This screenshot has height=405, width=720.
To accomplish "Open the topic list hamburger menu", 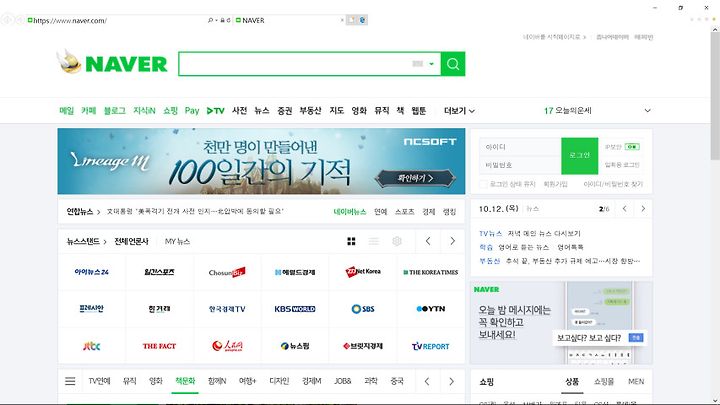I will [70, 381].
